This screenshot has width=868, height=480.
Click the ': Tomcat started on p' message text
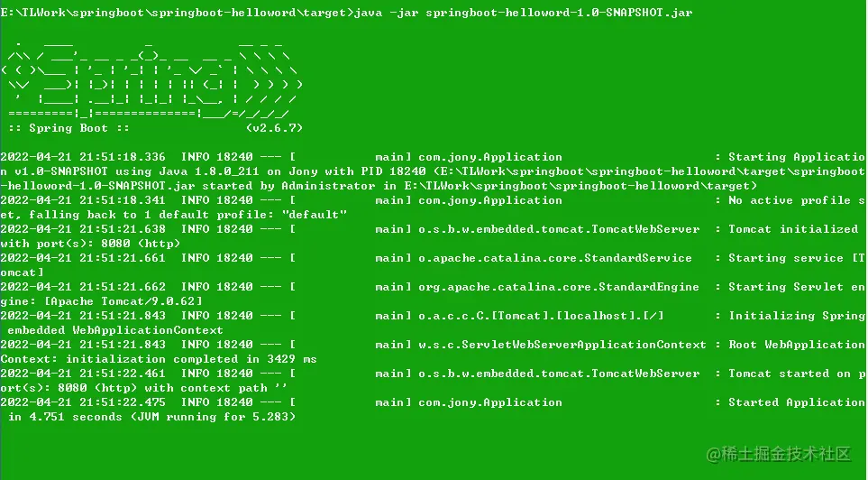tap(790, 374)
